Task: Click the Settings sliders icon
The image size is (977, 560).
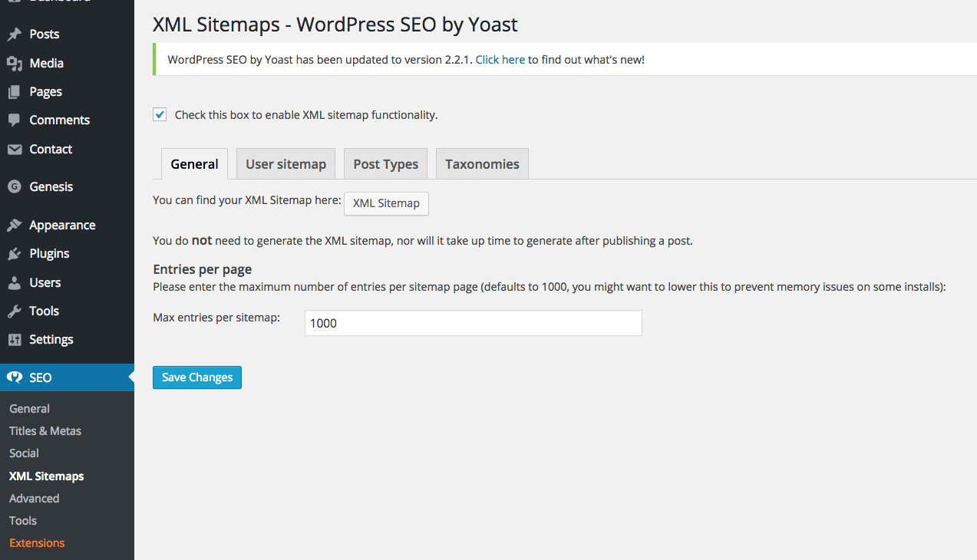Action: click(14, 340)
